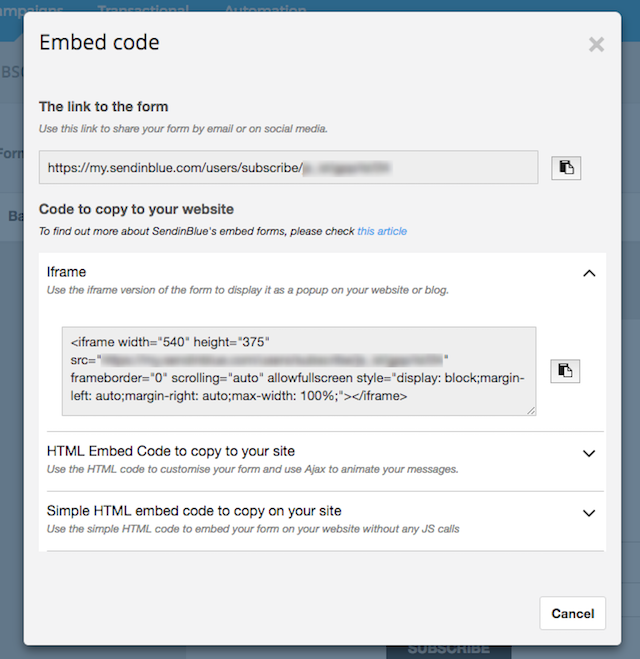Switch to the Automation tab behind dialog
The height and width of the screenshot is (659, 640).
click(x=266, y=8)
